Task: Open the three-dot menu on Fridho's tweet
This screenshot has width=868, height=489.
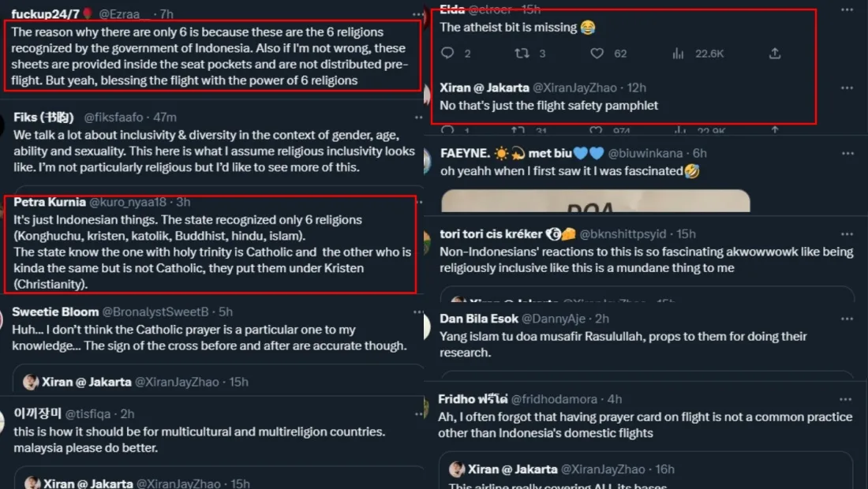Action: [847, 399]
